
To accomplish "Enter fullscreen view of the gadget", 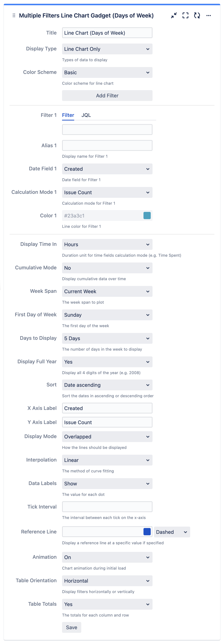I will [x=185, y=16].
